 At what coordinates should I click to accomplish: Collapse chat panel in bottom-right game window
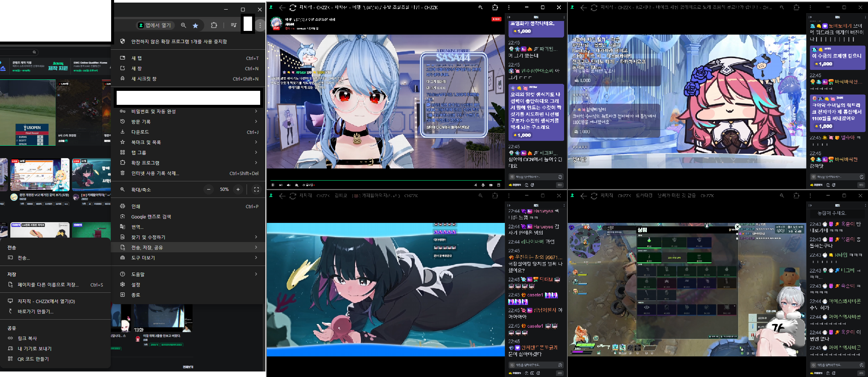click(810, 206)
